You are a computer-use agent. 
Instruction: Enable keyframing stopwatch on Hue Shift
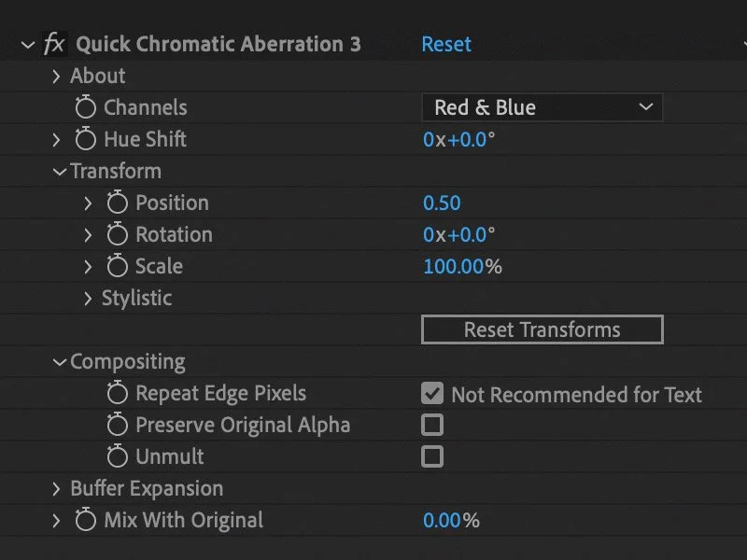coord(87,139)
